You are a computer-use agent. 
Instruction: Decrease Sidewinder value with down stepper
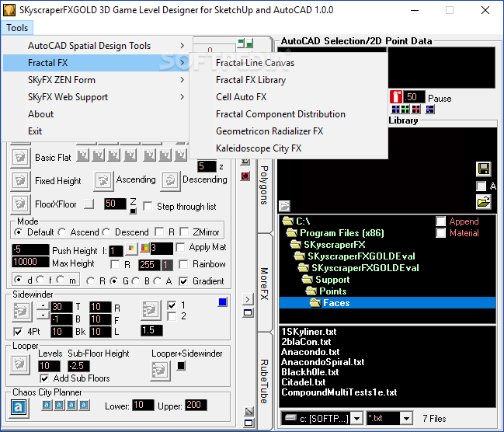click(x=43, y=315)
